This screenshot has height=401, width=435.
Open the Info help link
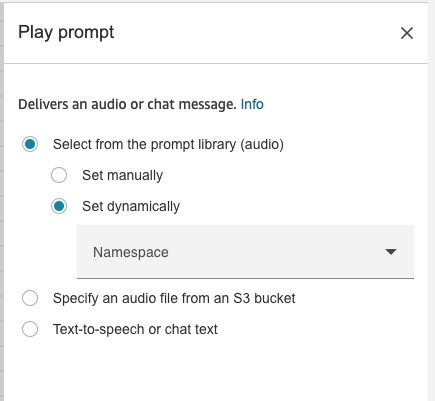tap(252, 104)
